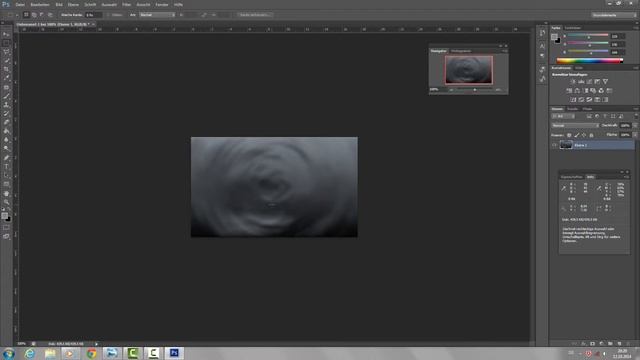This screenshot has height=360, width=640.
Task: Open the layer filter type dropdown
Action: click(563, 117)
